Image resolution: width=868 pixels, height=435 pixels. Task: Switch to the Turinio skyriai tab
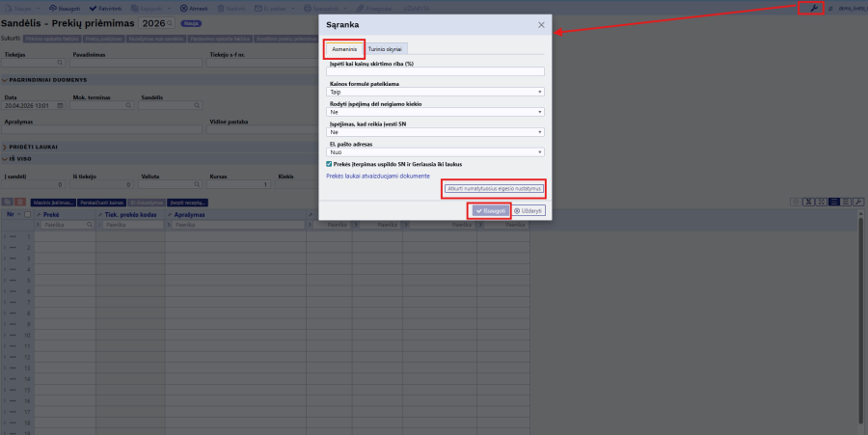pyautogui.click(x=387, y=48)
